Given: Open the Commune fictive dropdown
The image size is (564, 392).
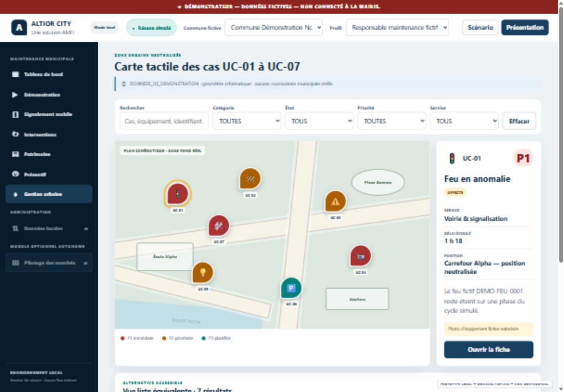Looking at the screenshot, I should click(x=273, y=28).
